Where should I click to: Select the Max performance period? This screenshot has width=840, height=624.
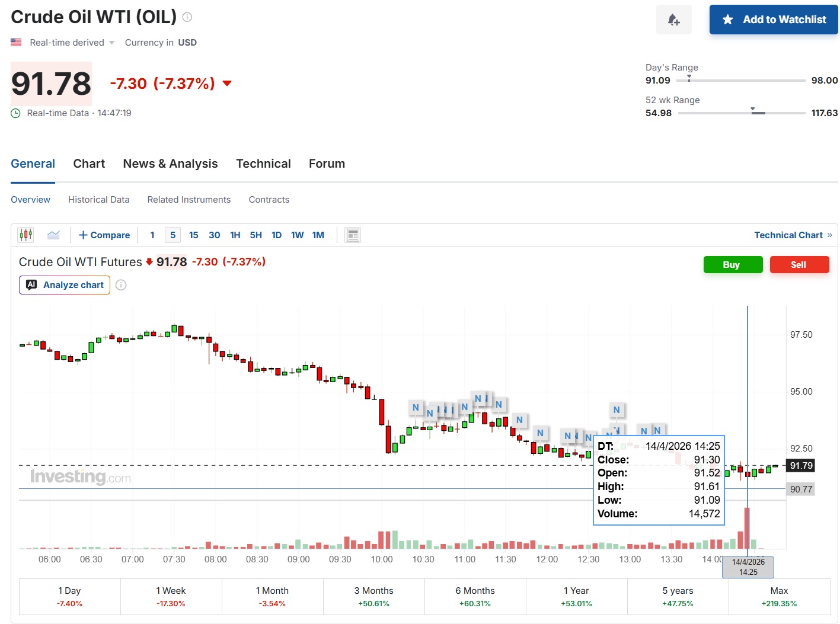pos(780,597)
